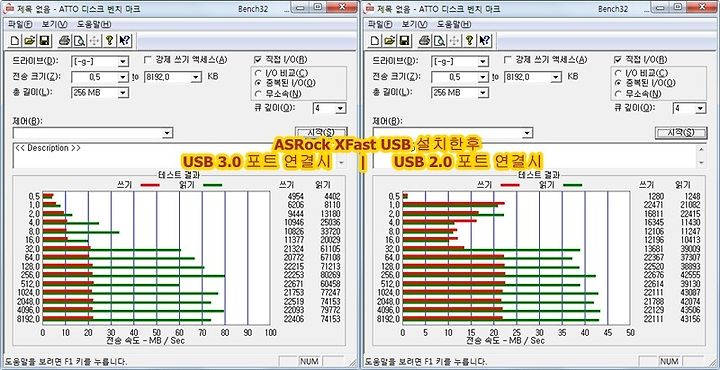
Task: Click the 시작(S) button in right window
Action: (x=681, y=133)
